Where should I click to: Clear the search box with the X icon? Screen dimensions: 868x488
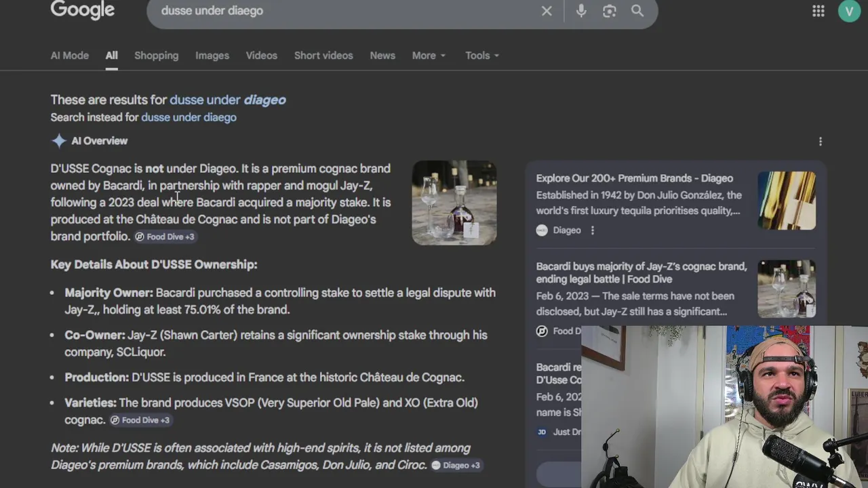(x=547, y=11)
